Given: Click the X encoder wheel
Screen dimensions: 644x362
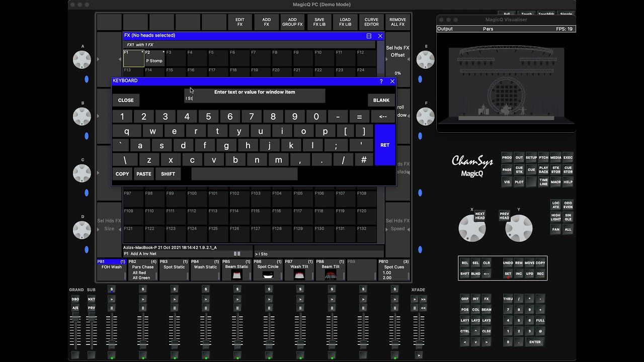Looking at the screenshot, I should click(x=472, y=228).
